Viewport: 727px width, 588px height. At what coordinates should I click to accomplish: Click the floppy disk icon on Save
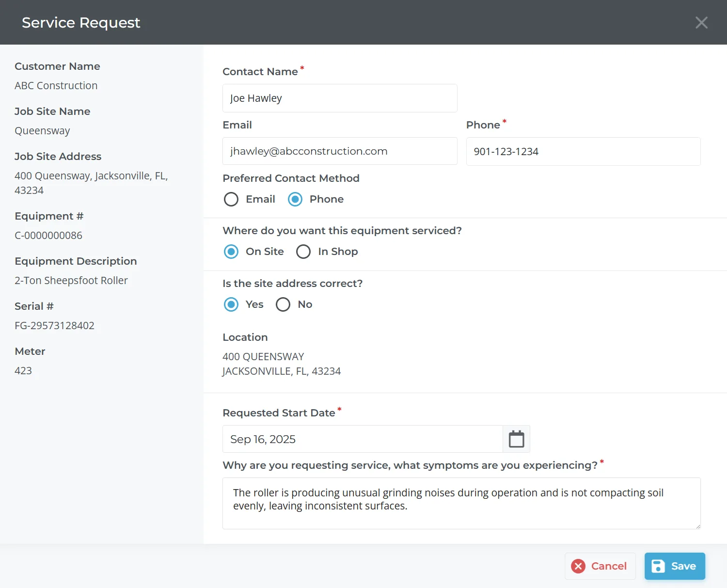658,566
